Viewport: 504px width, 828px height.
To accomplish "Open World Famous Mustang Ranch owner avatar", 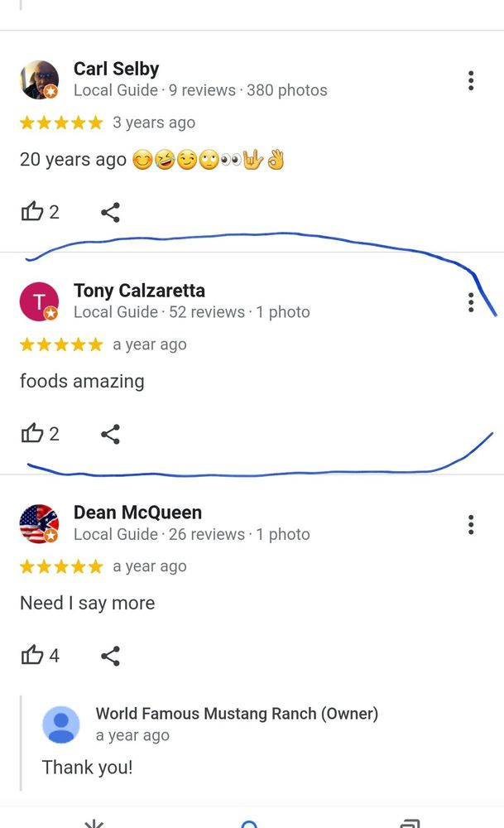I will pyautogui.click(x=61, y=724).
